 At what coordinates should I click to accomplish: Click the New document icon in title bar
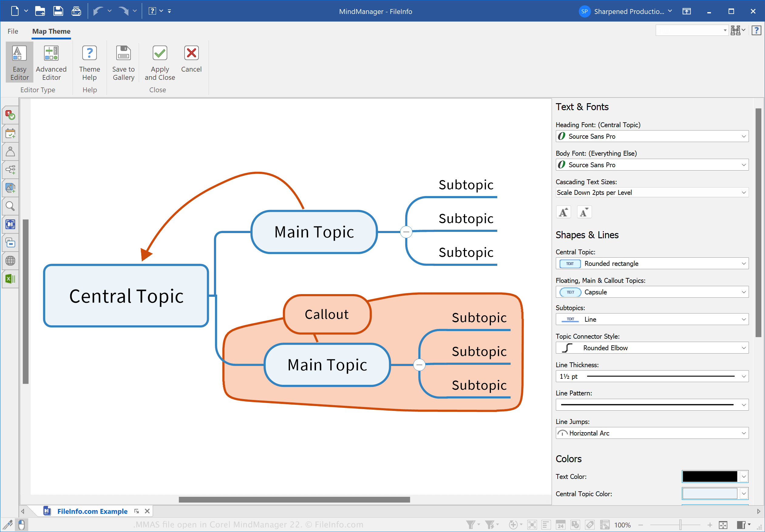[15, 11]
